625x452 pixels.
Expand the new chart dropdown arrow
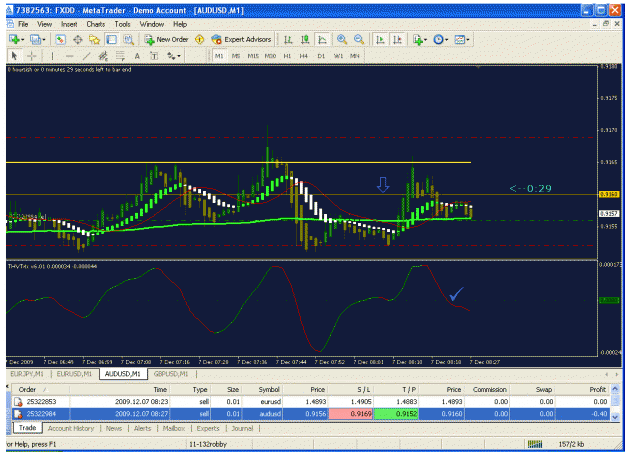pos(23,39)
